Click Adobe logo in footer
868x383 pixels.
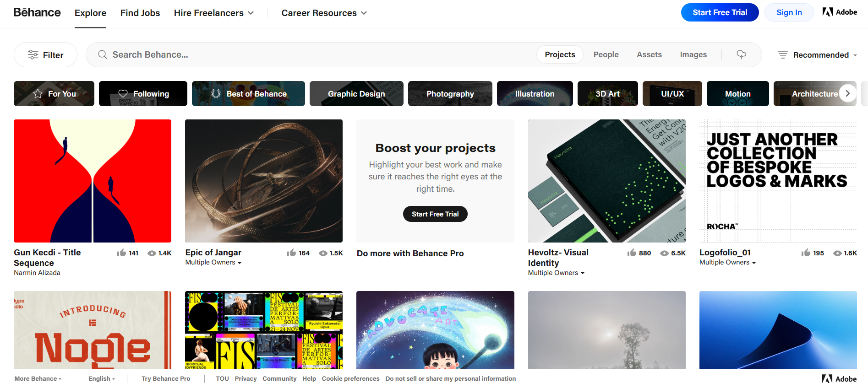pyautogui.click(x=839, y=378)
